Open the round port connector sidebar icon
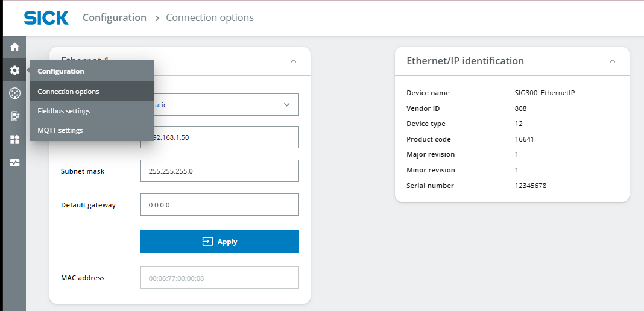The image size is (644, 311). pos(15,93)
